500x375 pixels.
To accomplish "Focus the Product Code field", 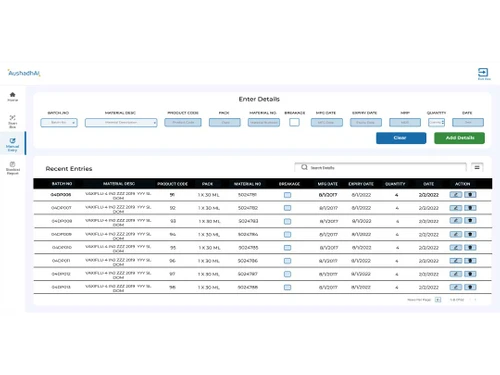I will point(183,122).
